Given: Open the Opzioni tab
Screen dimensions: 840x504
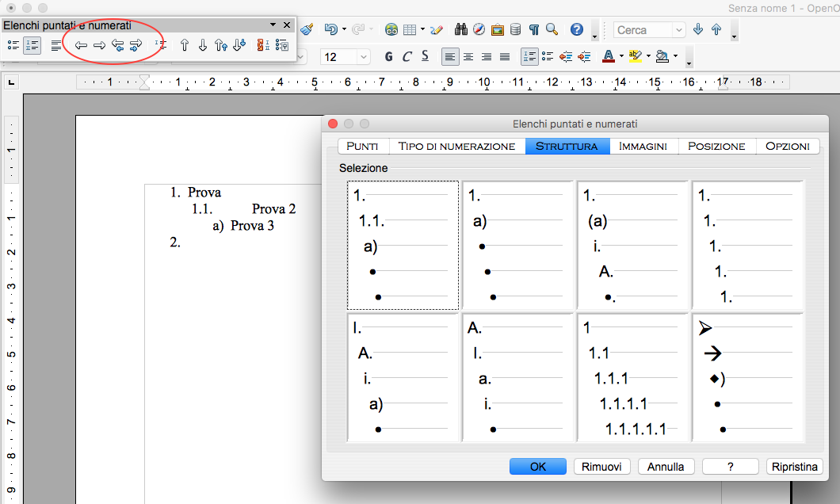Looking at the screenshot, I should (788, 147).
